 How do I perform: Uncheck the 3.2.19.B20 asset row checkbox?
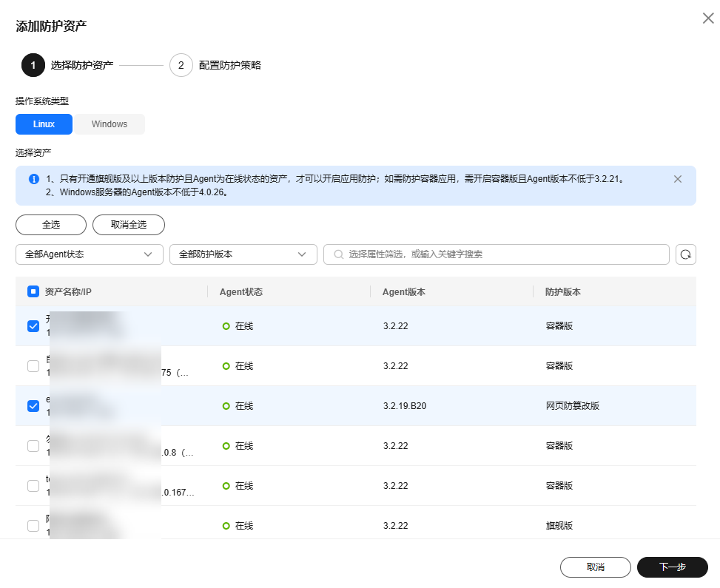tap(33, 406)
